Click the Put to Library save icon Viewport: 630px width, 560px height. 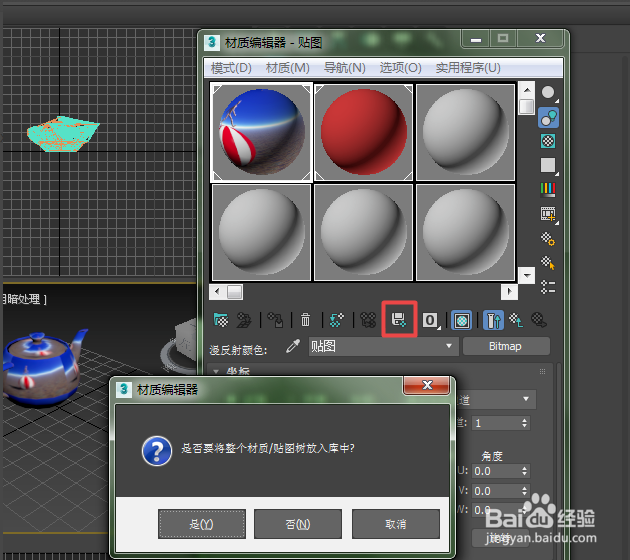(399, 320)
